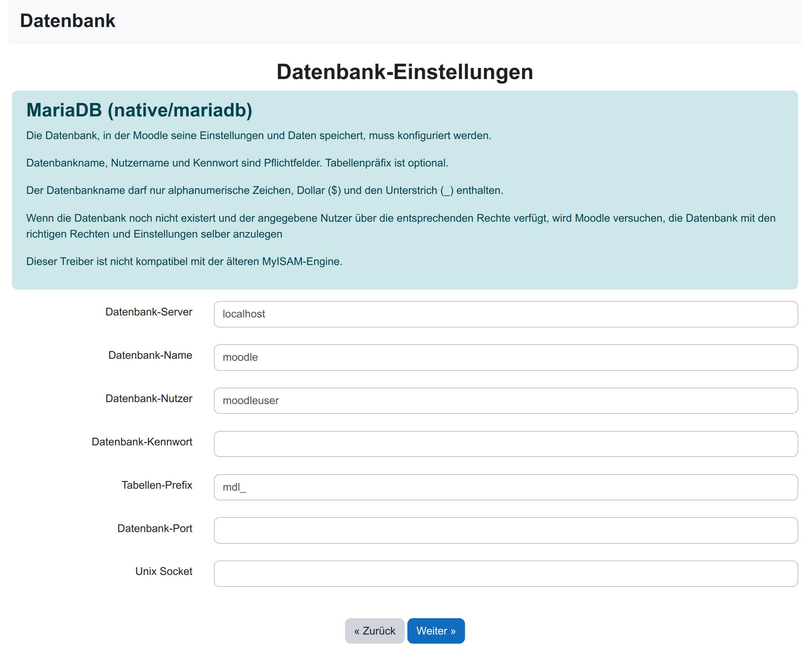Click the Tabellen-Prefix field showing mdl_
Viewport: 812px width, 650px height.
point(505,487)
